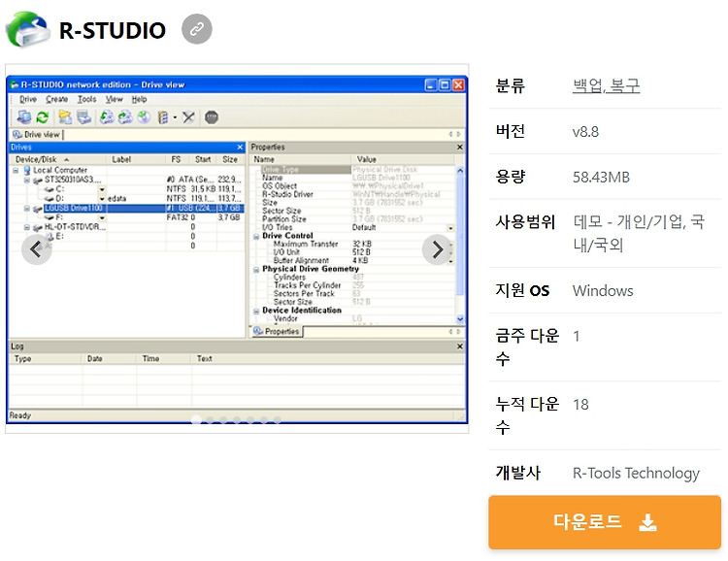
Task: Click the orange 다운로드 button
Action: [x=605, y=522]
